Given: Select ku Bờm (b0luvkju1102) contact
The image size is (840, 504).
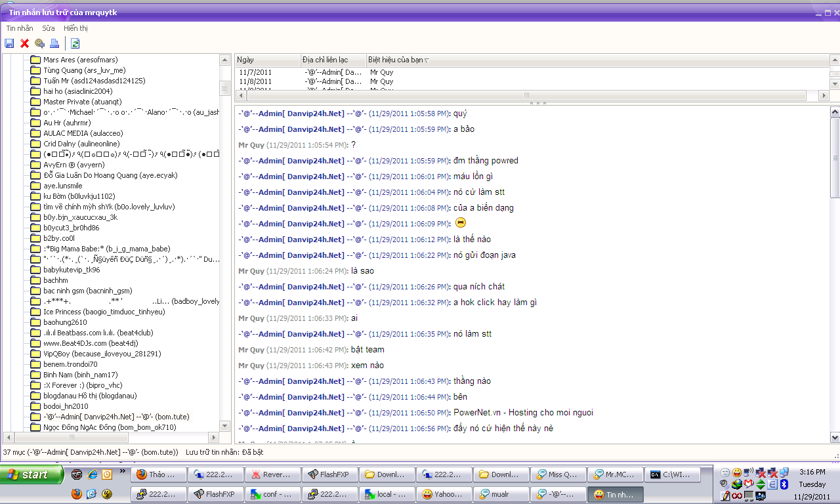Looking at the screenshot, I should 79,196.
